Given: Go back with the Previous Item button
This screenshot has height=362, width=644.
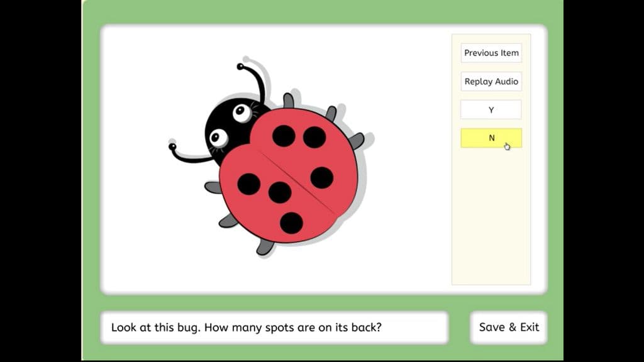Looking at the screenshot, I should [491, 53].
